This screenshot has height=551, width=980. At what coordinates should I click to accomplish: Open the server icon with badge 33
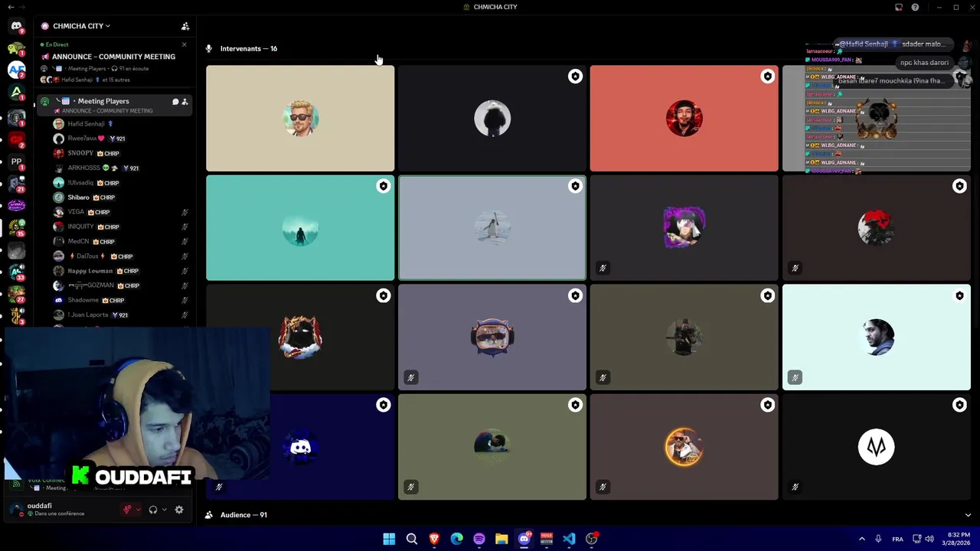(x=16, y=272)
